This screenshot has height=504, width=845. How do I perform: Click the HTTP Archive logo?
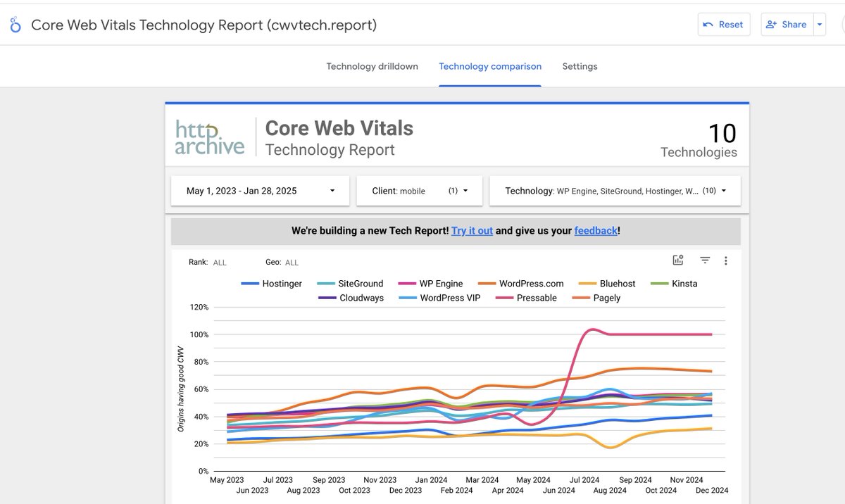[209, 137]
